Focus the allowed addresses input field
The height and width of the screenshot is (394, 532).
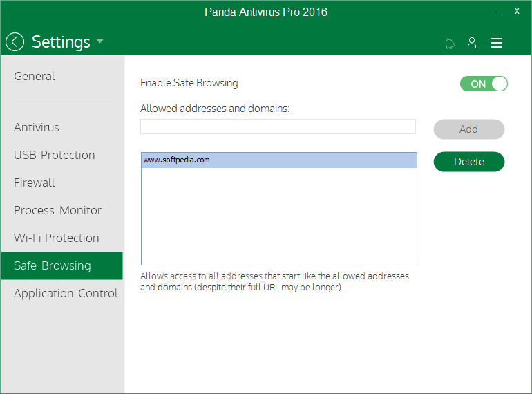[278, 126]
